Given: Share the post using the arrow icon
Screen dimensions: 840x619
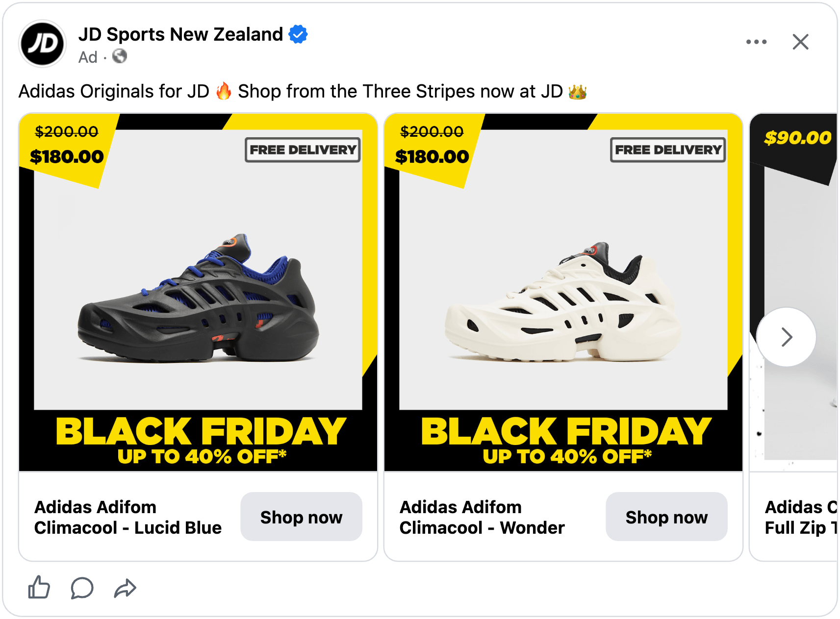Looking at the screenshot, I should [125, 588].
